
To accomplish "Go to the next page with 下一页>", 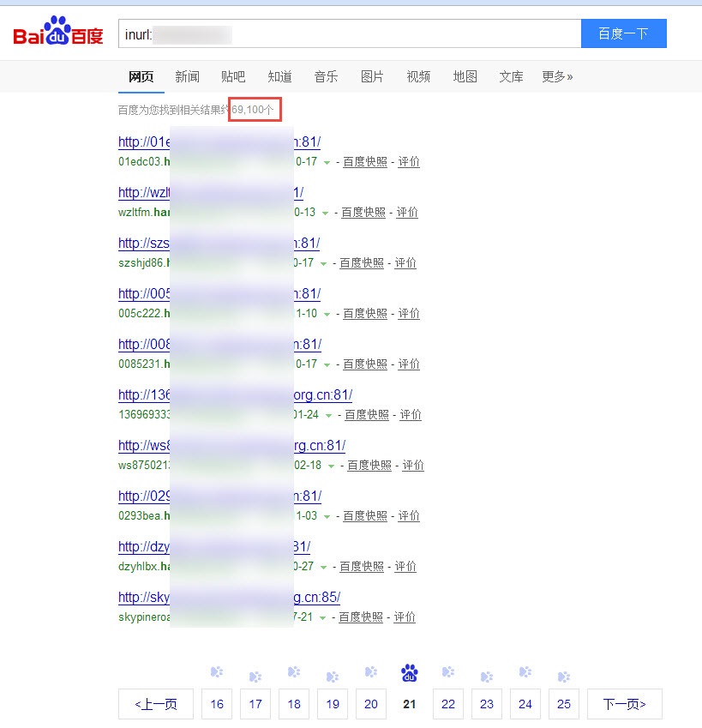I will [624, 704].
